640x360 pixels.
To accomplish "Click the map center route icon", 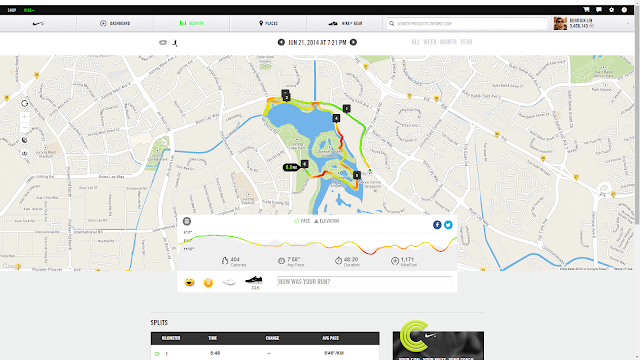I will [24, 153].
